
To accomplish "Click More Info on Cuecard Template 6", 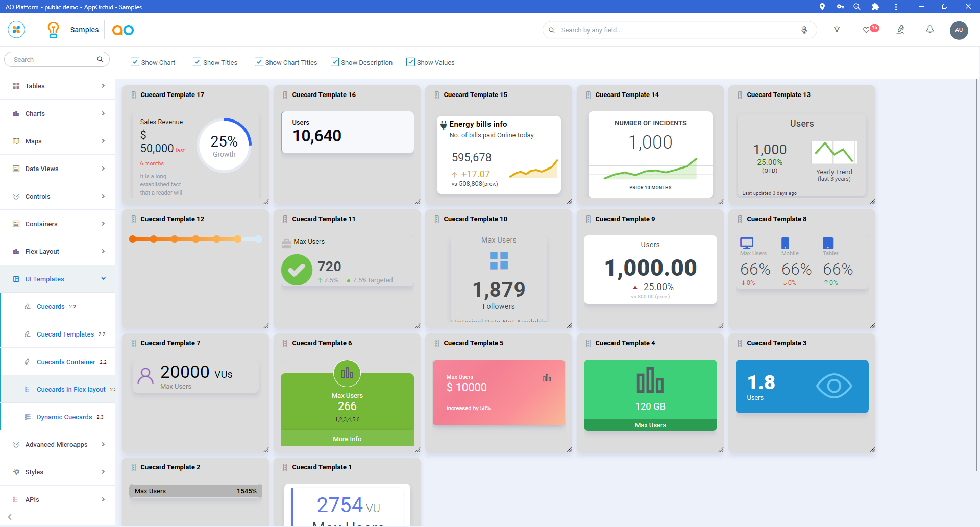I will [347, 439].
